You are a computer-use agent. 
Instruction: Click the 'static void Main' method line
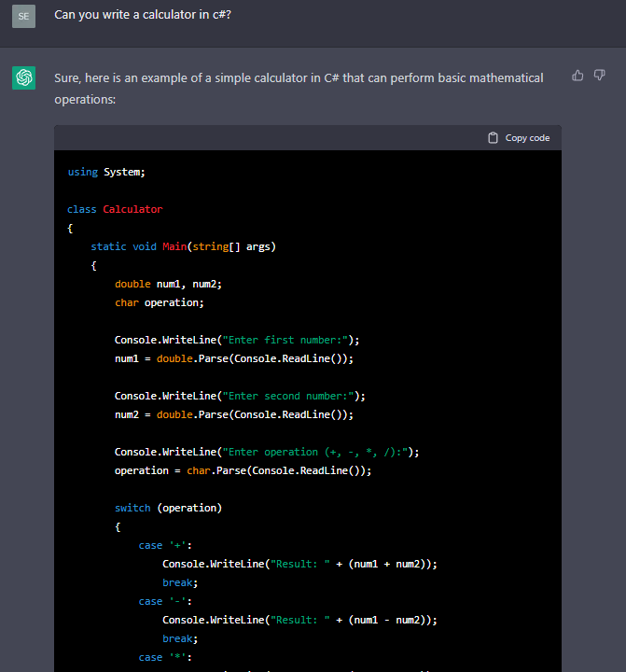(x=183, y=246)
